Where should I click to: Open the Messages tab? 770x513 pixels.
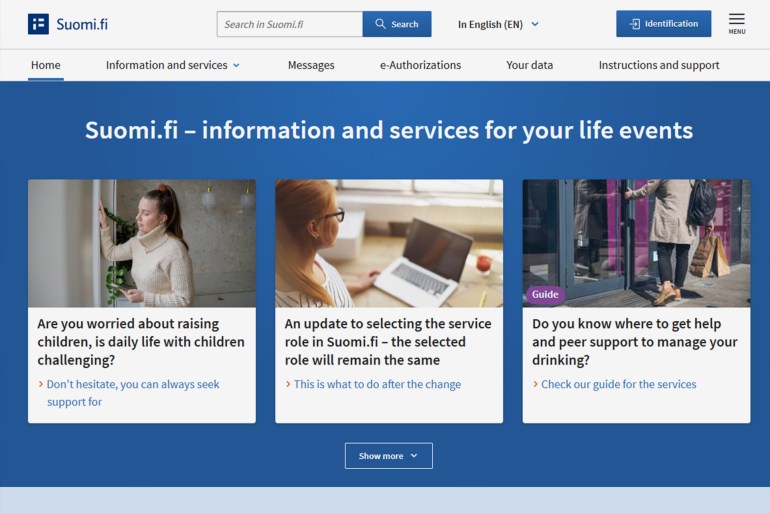pyautogui.click(x=311, y=65)
